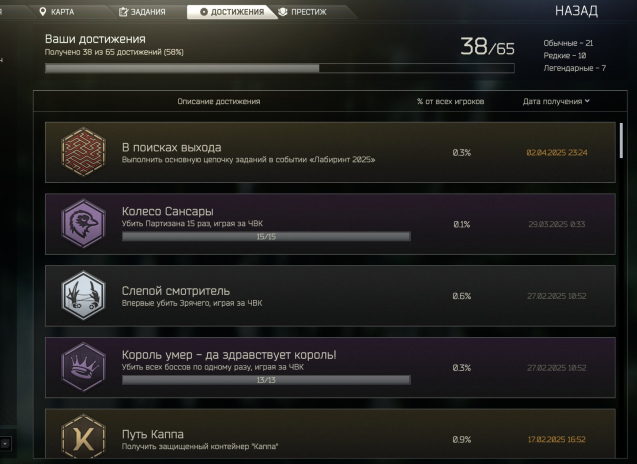Image resolution: width=637 pixels, height=464 pixels.
Task: Open the Слепой смотритель achievement row
Action: pyautogui.click(x=330, y=295)
